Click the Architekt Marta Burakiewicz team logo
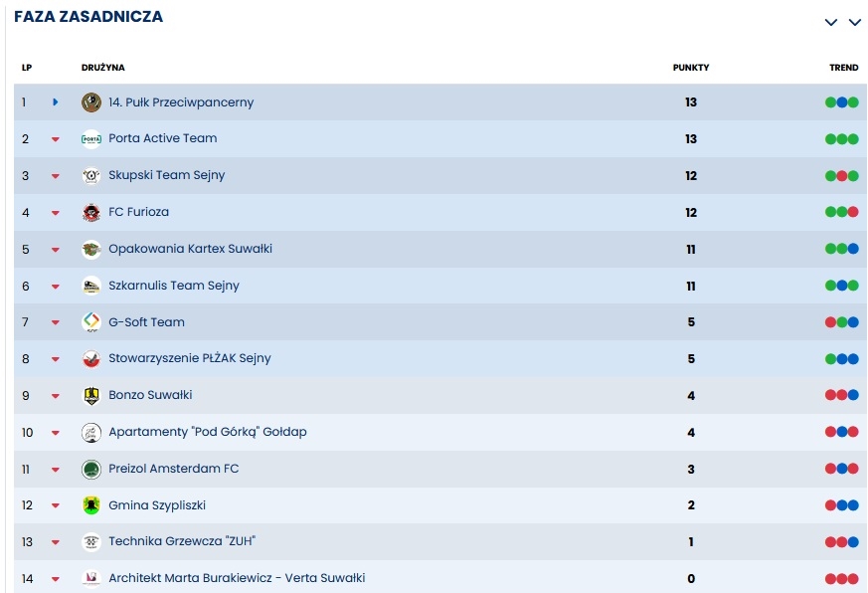The image size is (868, 593). tap(91, 579)
